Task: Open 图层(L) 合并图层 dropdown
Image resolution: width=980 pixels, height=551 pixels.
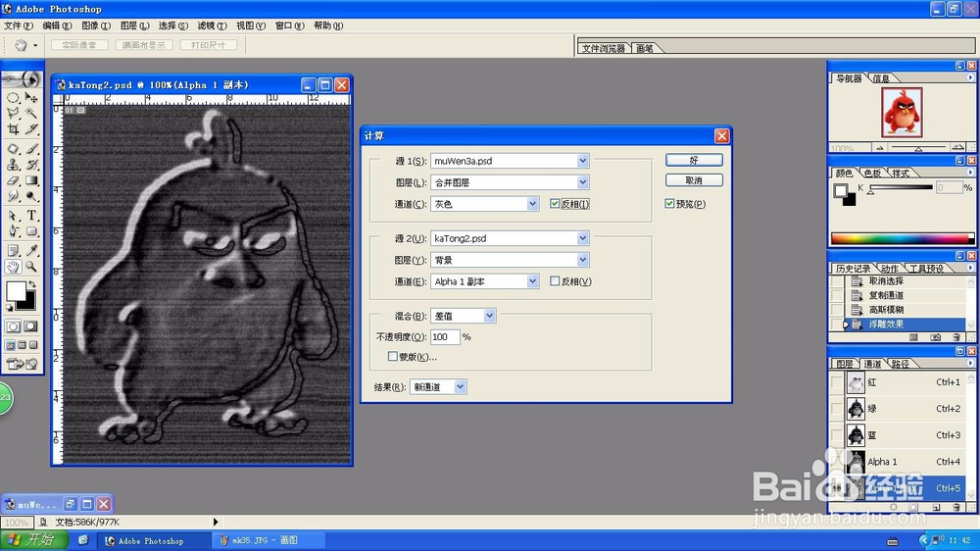Action: click(582, 182)
